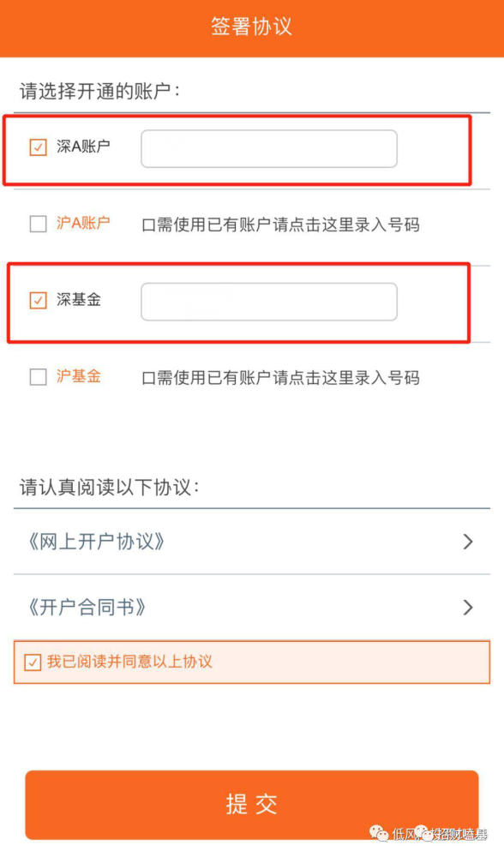Check the 沪A账户 checkbox

[38, 224]
